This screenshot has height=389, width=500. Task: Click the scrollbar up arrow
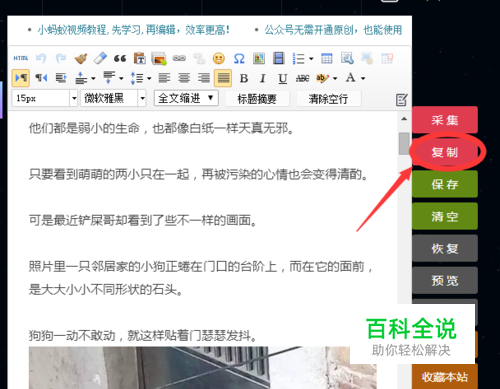(404, 119)
